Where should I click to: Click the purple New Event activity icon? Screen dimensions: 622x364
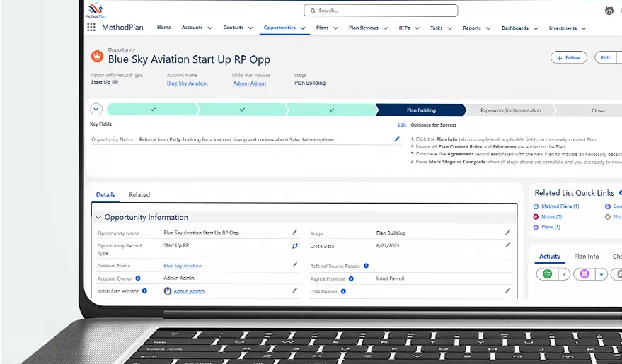click(x=584, y=274)
